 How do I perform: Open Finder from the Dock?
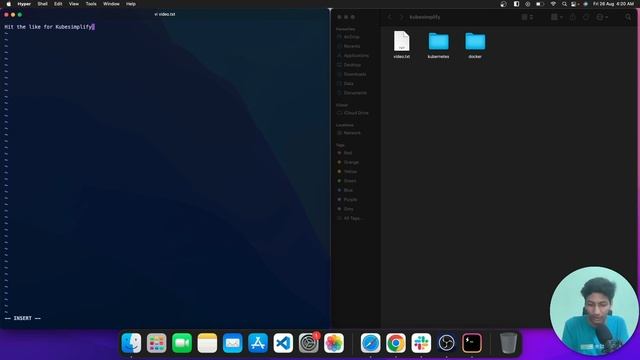[131, 343]
